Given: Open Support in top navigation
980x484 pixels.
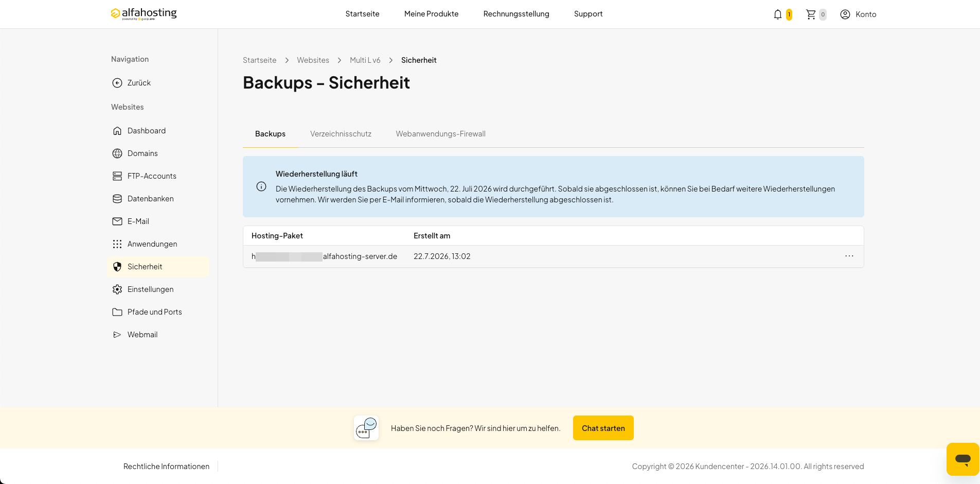Looking at the screenshot, I should point(588,14).
